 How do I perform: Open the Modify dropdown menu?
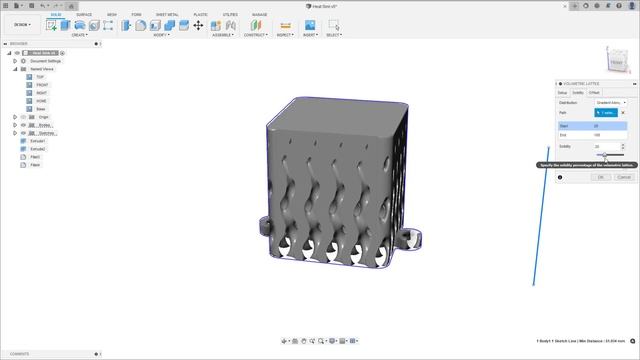[x=161, y=35]
